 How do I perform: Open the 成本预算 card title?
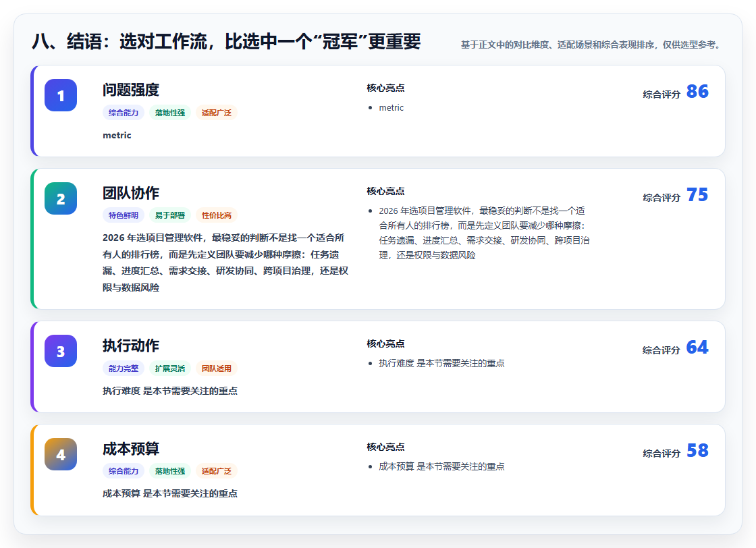(131, 449)
